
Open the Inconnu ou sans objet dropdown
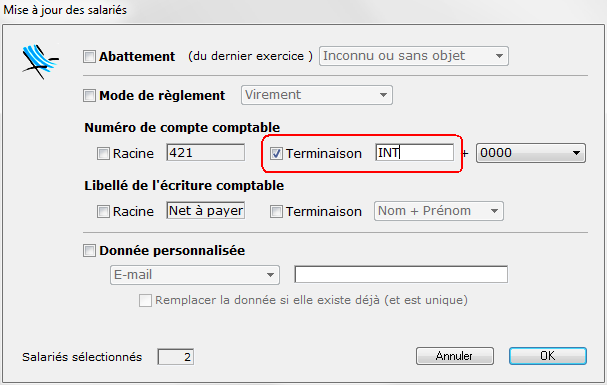(x=413, y=56)
